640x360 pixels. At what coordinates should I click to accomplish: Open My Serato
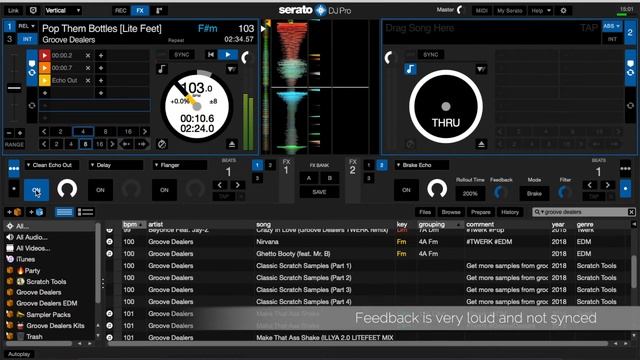509,10
